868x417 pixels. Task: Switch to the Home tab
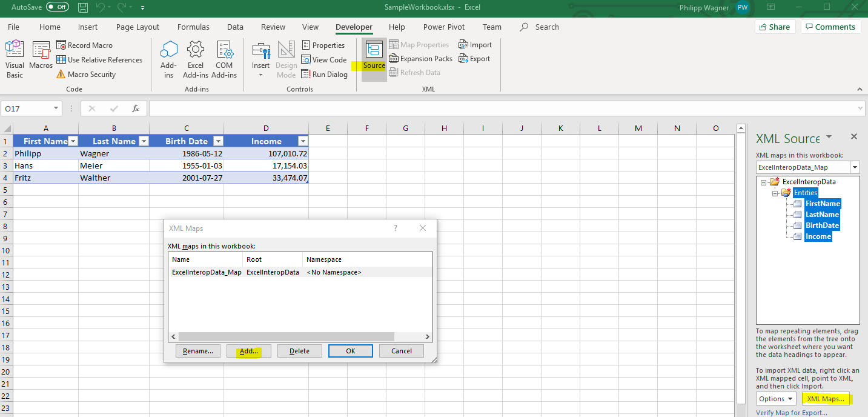[x=50, y=27]
